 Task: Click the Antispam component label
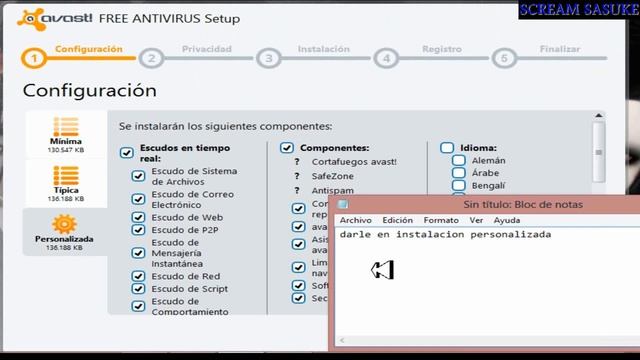pyautogui.click(x=333, y=190)
